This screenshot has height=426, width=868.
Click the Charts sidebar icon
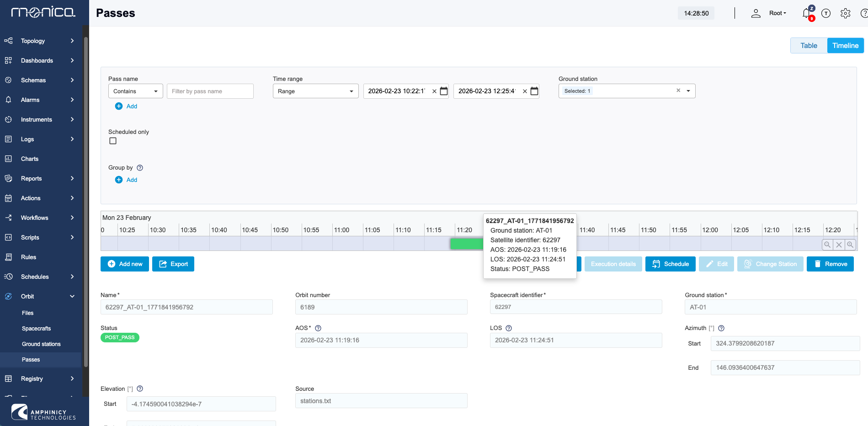coord(8,159)
